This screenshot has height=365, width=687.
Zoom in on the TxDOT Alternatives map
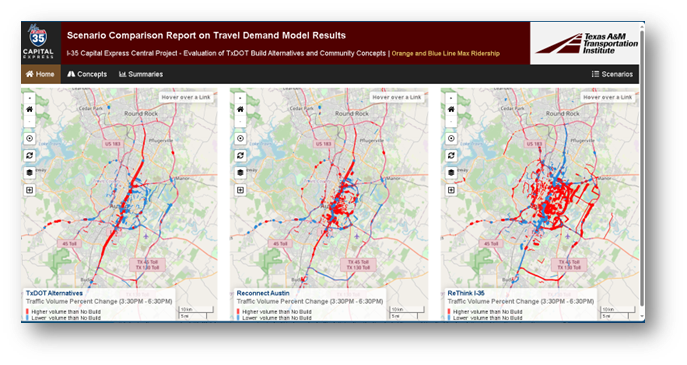[x=29, y=98]
